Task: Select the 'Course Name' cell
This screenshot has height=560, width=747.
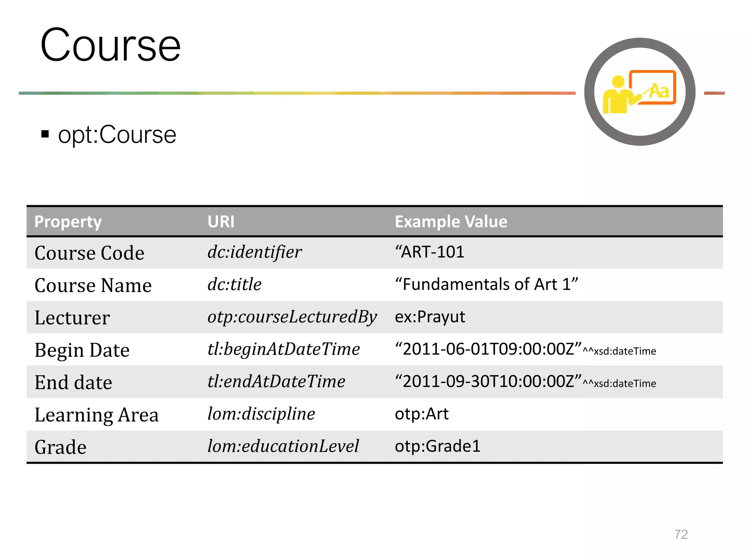Action: pyautogui.click(x=93, y=285)
